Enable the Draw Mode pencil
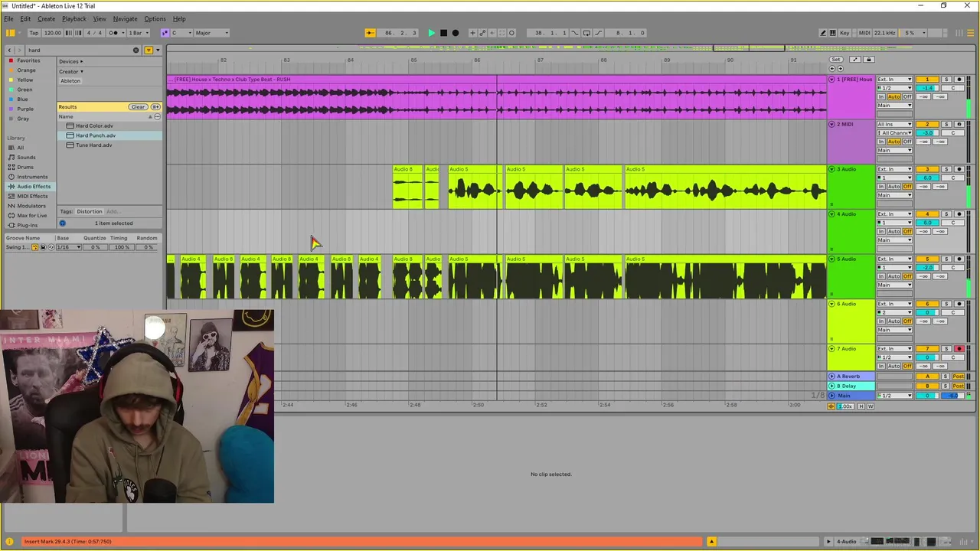Image resolution: width=980 pixels, height=551 pixels. coord(823,33)
